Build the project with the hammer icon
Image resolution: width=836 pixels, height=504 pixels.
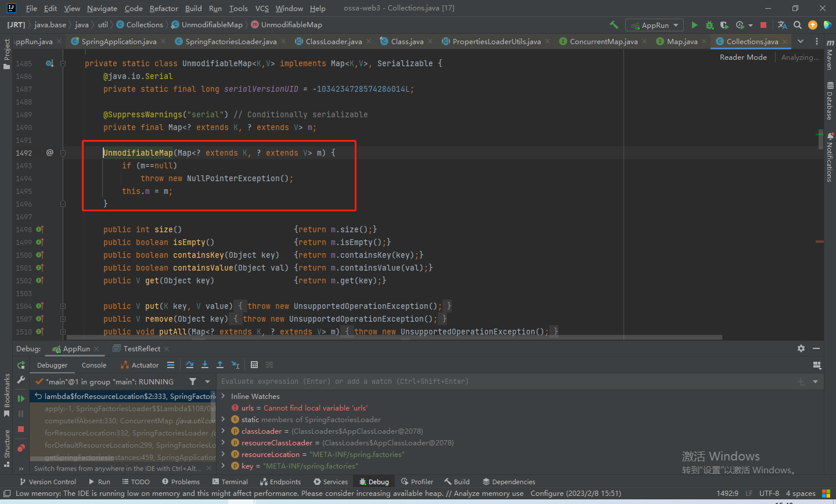(x=614, y=25)
